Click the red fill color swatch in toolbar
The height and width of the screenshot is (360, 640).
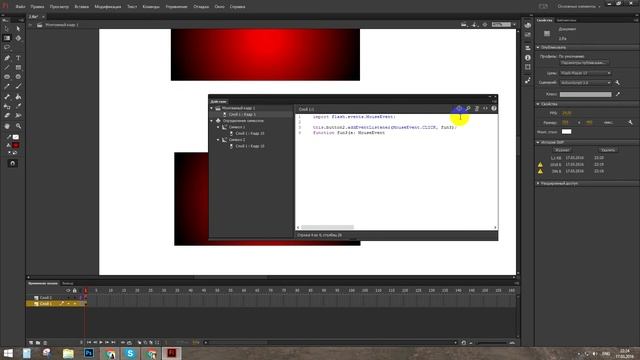click(x=16, y=145)
